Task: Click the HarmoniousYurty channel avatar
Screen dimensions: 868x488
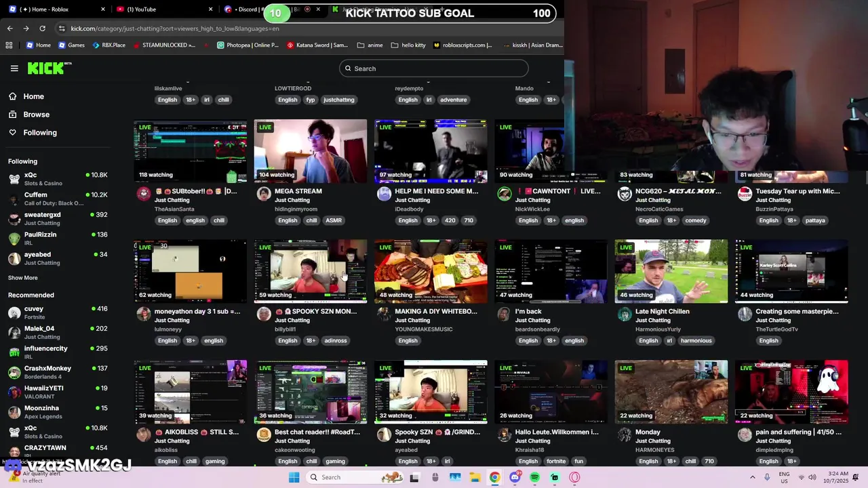Action: pos(625,314)
